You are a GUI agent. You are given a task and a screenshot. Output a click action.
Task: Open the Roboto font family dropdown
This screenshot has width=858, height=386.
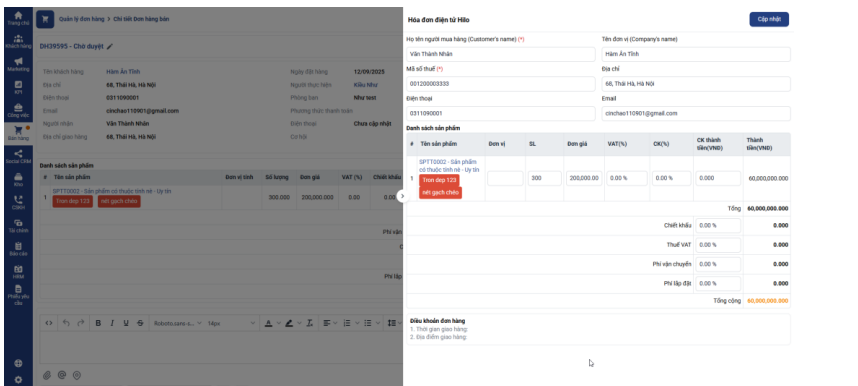177,323
